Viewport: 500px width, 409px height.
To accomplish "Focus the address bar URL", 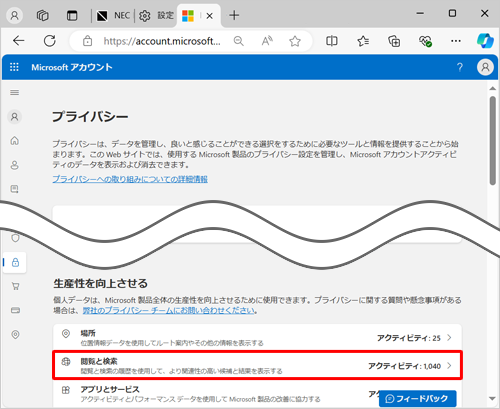I will pos(162,41).
